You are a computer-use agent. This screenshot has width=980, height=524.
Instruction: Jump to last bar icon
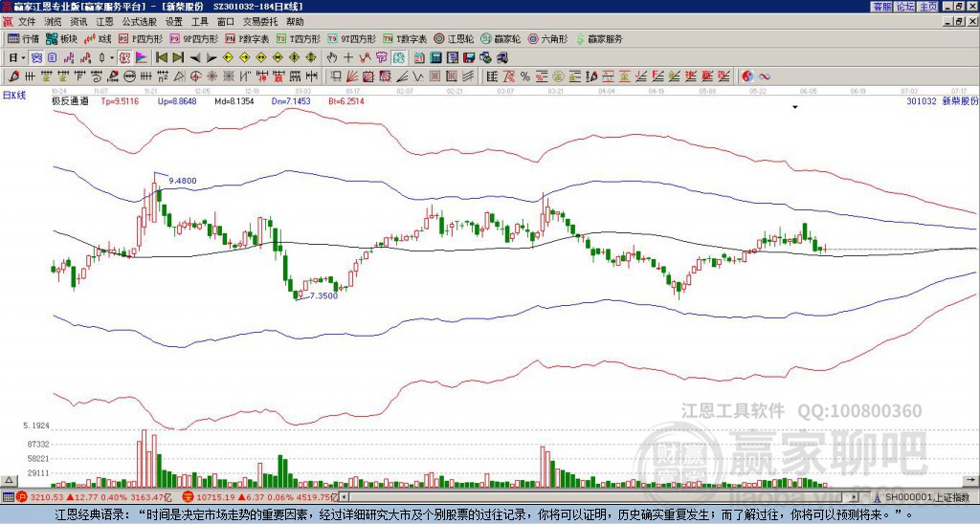coord(178,57)
